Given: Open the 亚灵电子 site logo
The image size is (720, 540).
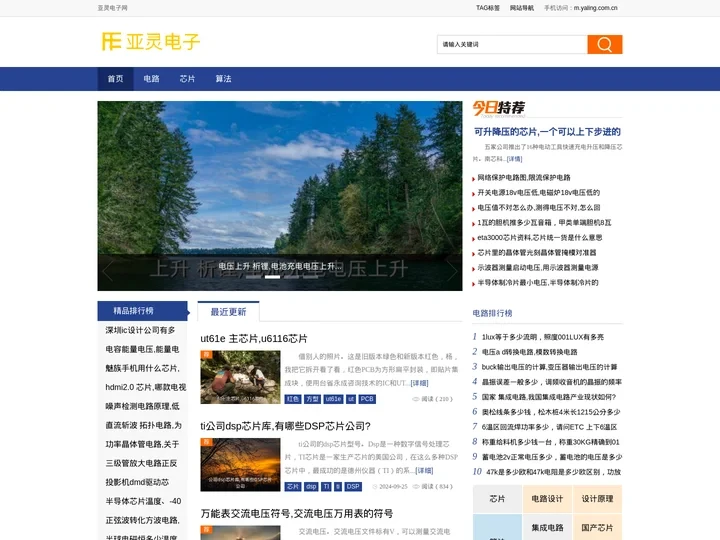Looking at the screenshot, I should [151, 42].
